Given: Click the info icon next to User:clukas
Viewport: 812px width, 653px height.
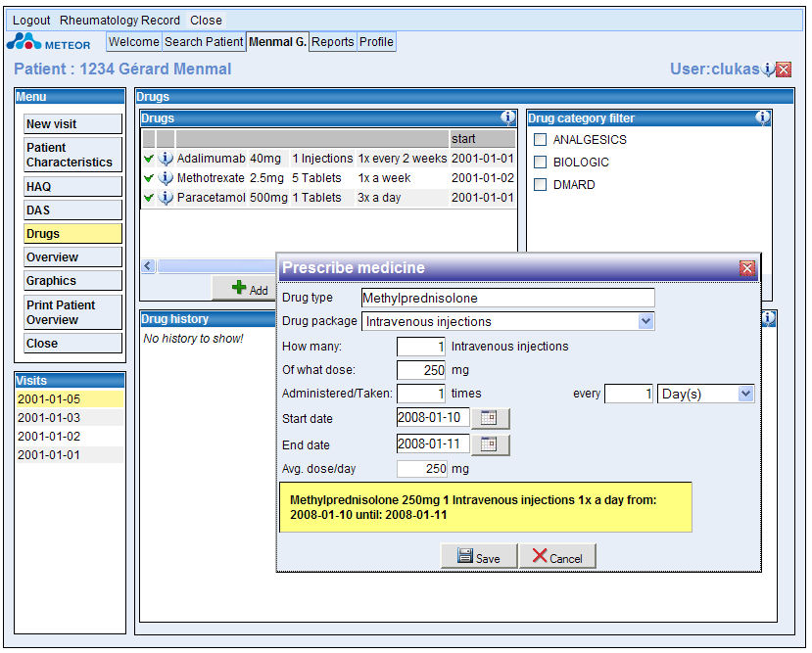Looking at the screenshot, I should 769,69.
